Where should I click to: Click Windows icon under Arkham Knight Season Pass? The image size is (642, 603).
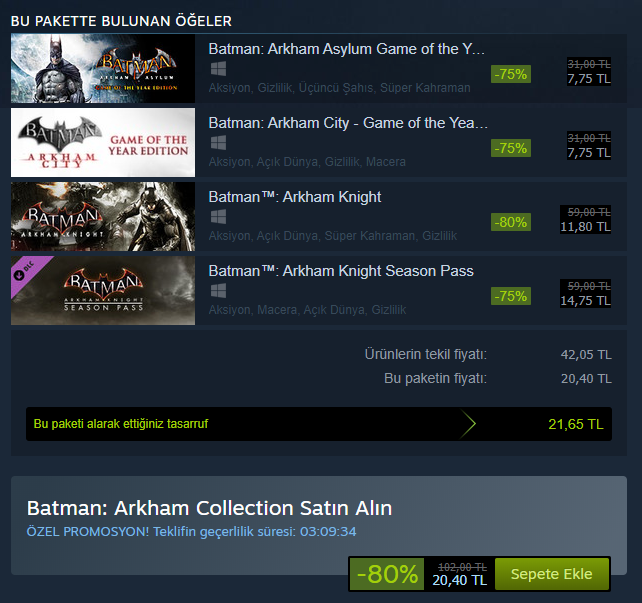(x=218, y=291)
